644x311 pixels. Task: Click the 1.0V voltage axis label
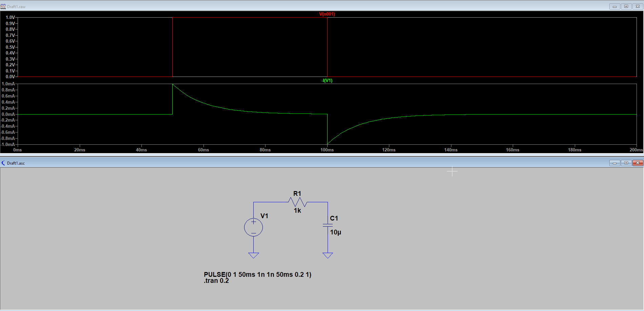coord(10,17)
